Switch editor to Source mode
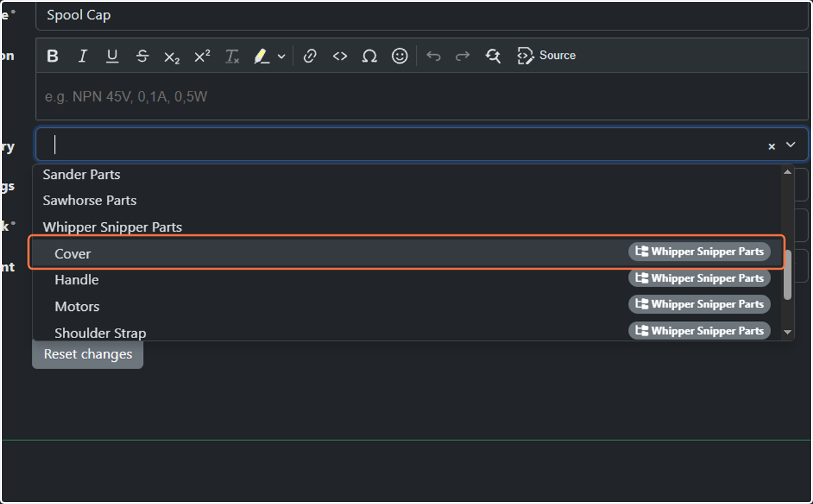The image size is (813, 504). click(x=546, y=56)
